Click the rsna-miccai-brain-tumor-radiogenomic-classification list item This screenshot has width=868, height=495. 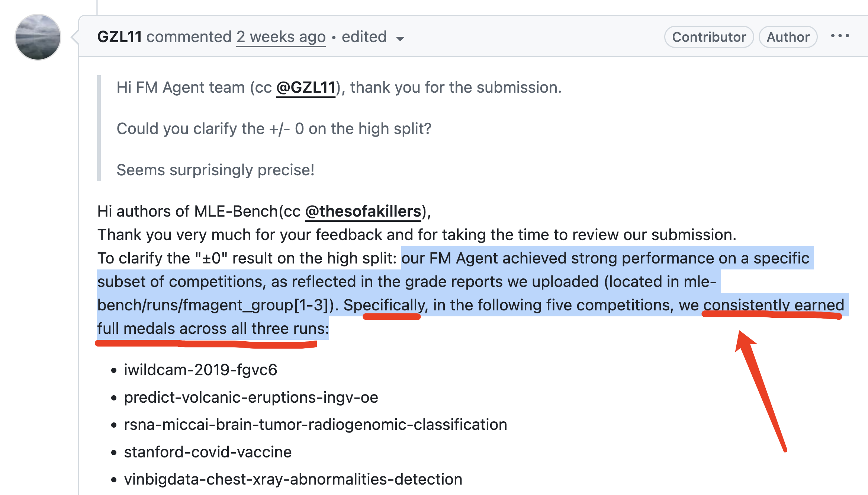click(315, 425)
